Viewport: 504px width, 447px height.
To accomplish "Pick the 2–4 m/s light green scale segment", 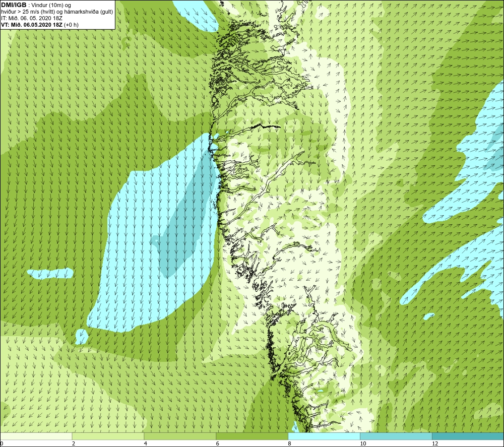I will pyautogui.click(x=108, y=436).
